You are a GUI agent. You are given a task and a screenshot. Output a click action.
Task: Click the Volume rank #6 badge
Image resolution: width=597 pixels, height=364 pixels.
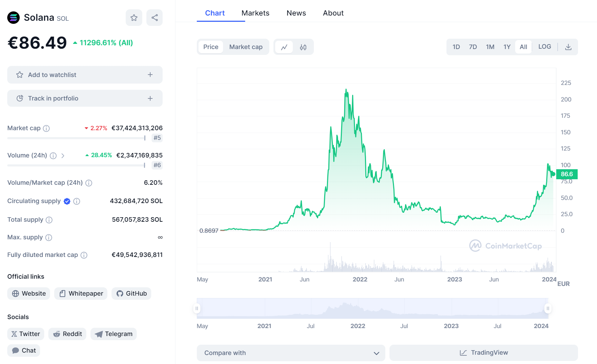[x=157, y=165]
